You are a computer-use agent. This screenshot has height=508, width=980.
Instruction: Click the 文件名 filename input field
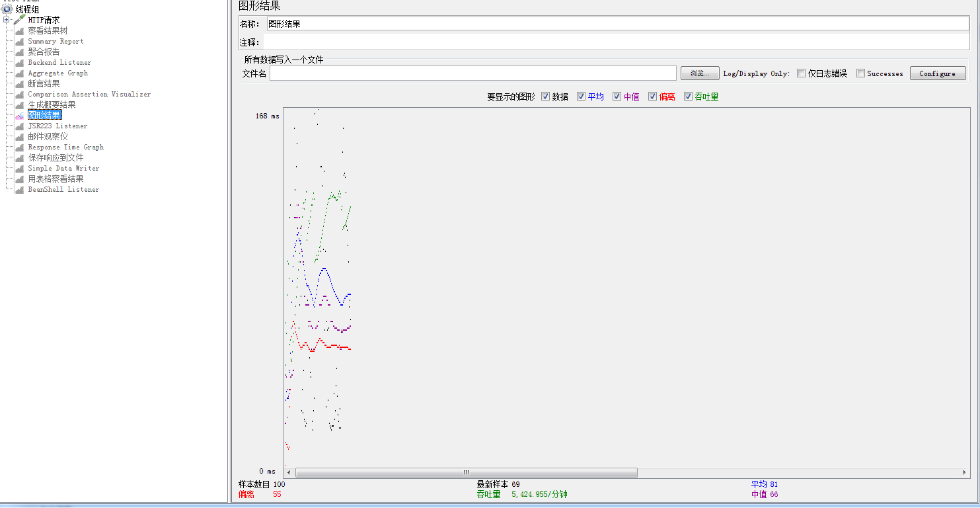(473, 73)
